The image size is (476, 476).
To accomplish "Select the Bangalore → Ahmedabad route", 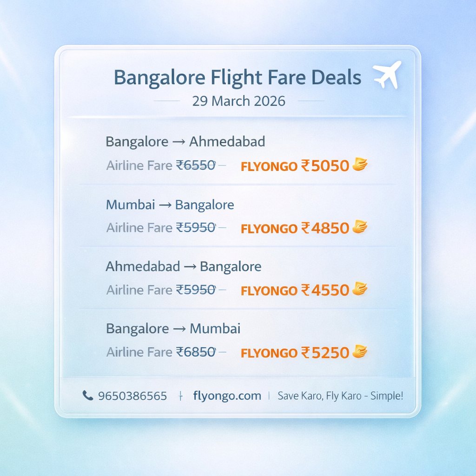I will (x=185, y=141).
